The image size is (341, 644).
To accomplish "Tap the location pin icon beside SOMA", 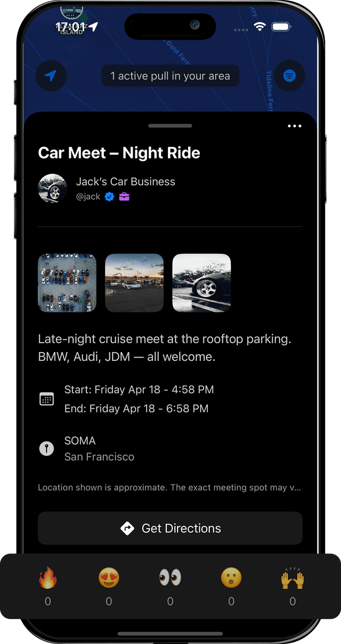I will click(x=47, y=449).
